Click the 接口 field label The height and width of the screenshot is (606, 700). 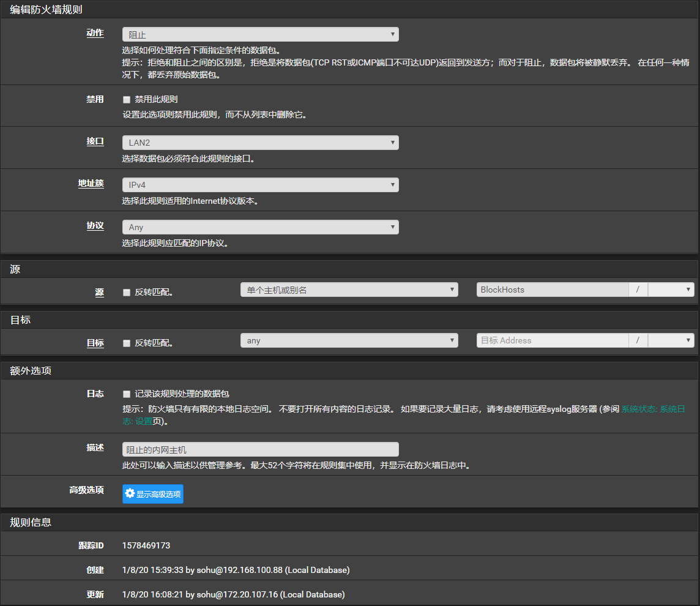point(95,141)
